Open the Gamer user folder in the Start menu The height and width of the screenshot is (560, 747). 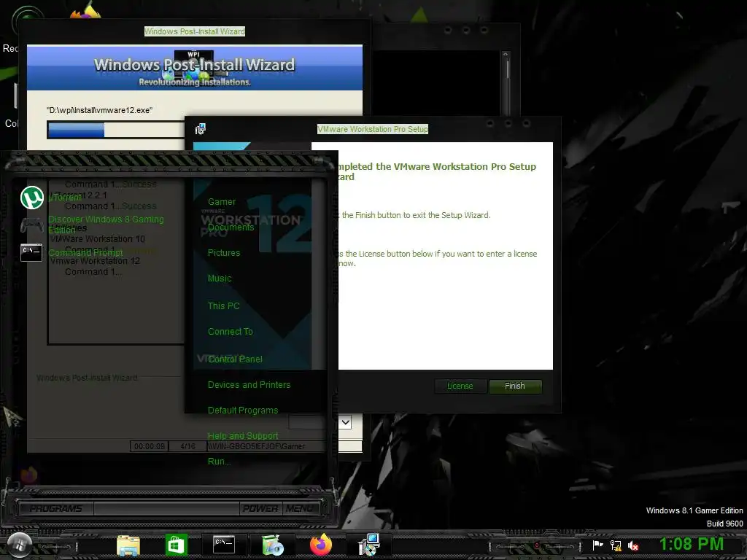[222, 202]
